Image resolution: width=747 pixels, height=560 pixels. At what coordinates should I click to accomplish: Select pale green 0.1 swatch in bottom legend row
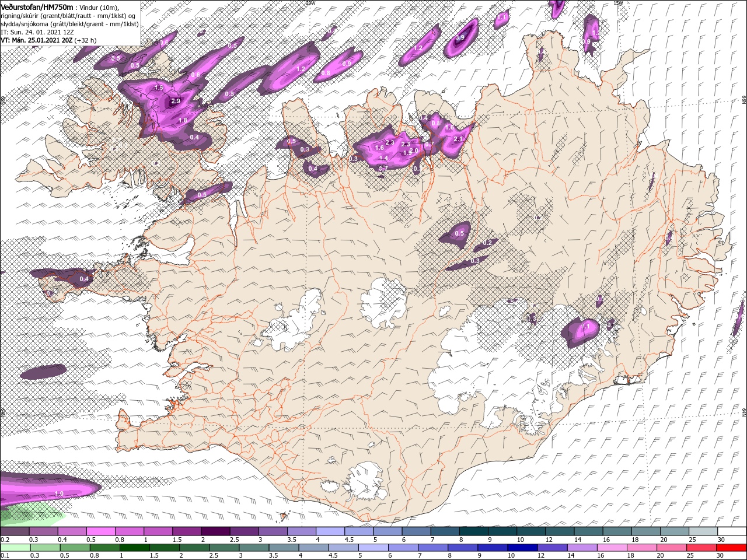15,547
